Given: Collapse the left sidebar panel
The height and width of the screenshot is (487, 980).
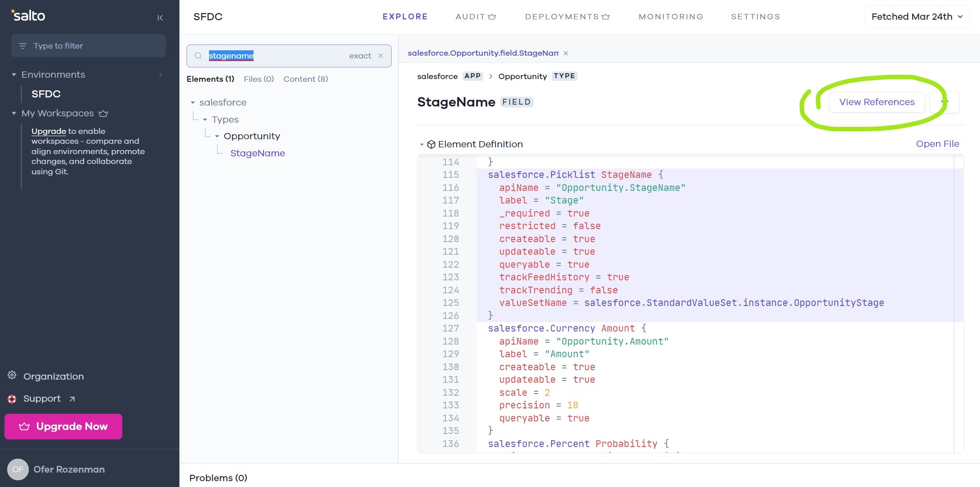Looking at the screenshot, I should (160, 18).
